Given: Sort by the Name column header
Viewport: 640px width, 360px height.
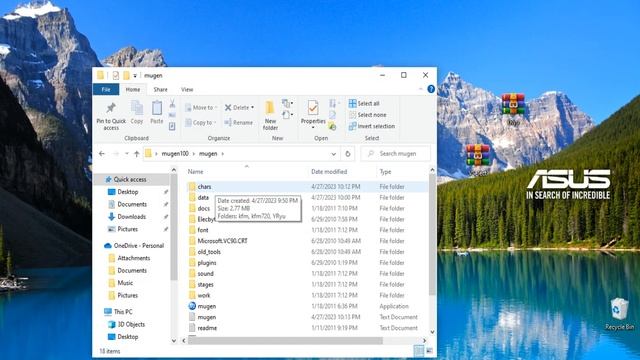Looking at the screenshot, I should click(x=196, y=172).
